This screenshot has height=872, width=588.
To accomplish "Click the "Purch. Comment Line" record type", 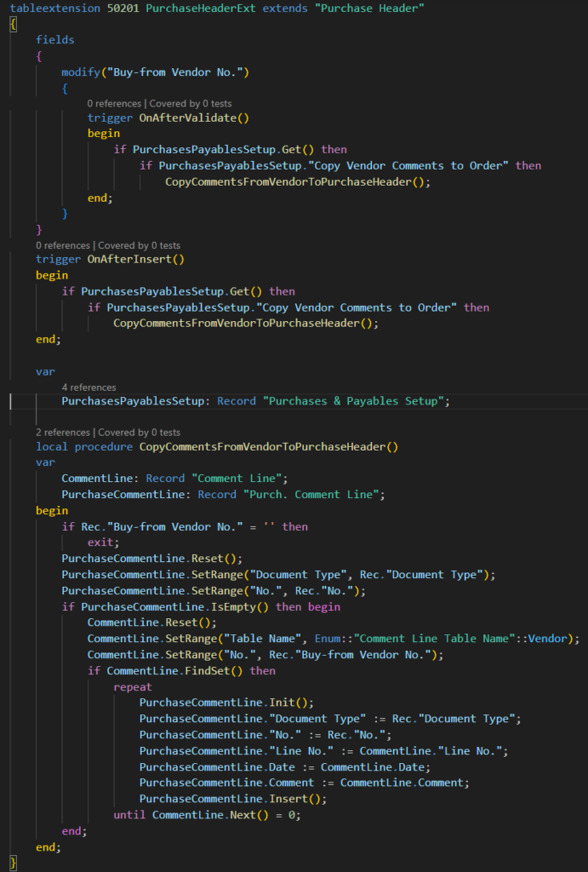I will [314, 494].
